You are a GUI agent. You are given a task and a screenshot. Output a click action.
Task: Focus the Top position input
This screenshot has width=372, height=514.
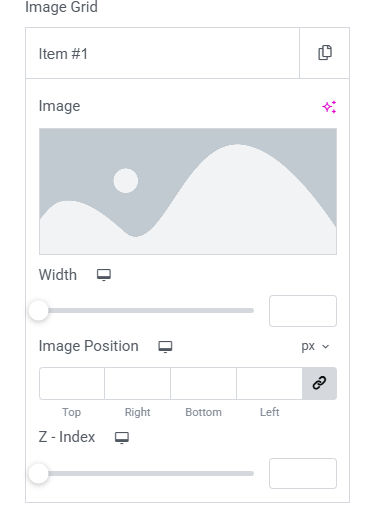[x=72, y=383]
